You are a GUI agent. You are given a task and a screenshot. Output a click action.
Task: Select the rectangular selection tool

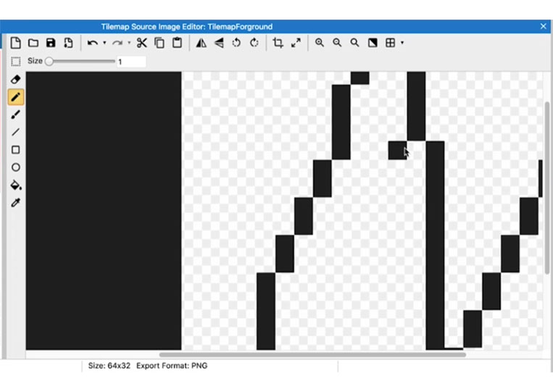[x=15, y=62]
